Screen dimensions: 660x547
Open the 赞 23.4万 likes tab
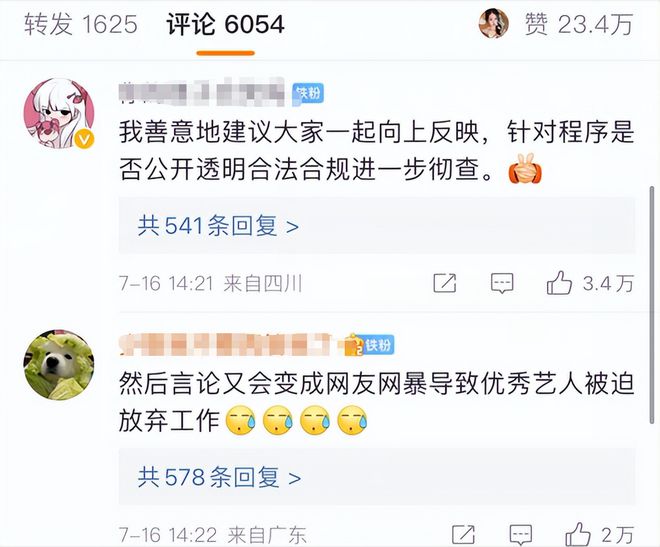(579, 24)
